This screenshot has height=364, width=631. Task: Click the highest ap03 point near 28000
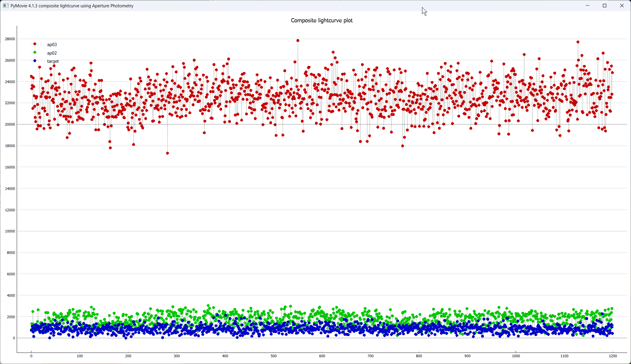click(x=298, y=41)
